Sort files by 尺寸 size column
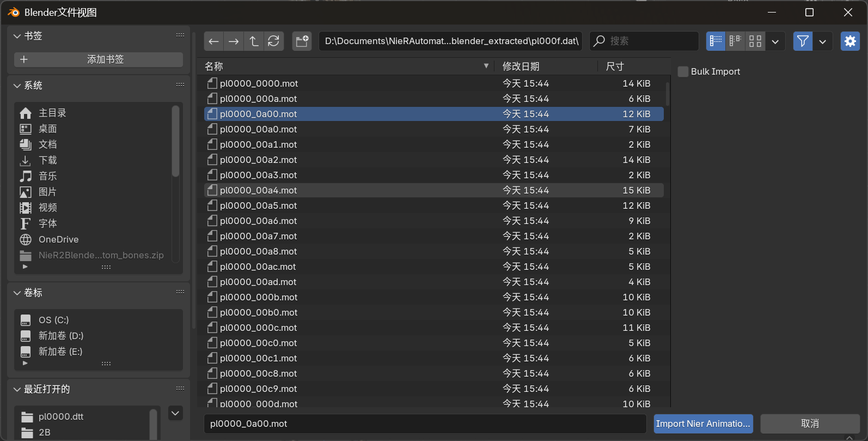 pos(615,67)
